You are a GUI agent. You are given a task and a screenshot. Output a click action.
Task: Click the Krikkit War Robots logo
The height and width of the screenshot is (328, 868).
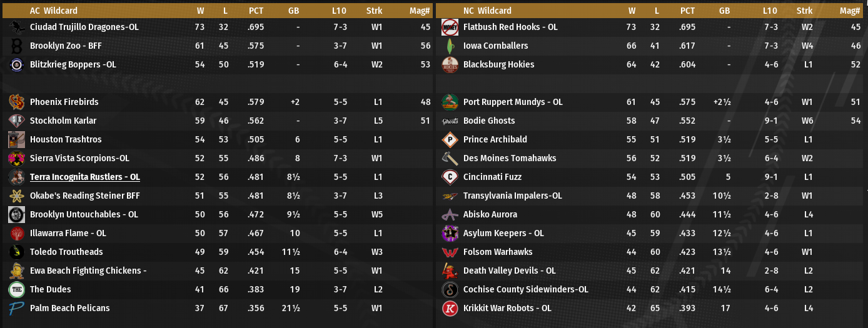tap(450, 308)
